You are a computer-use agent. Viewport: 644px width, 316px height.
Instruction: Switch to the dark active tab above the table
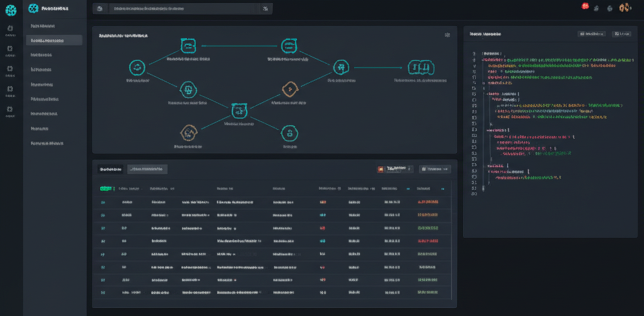pyautogui.click(x=111, y=169)
